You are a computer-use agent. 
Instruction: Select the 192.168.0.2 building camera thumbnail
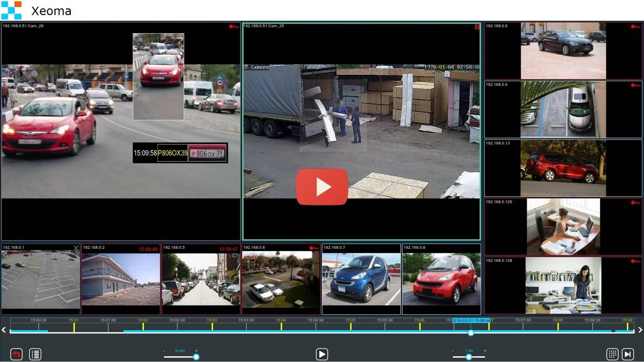click(x=121, y=280)
